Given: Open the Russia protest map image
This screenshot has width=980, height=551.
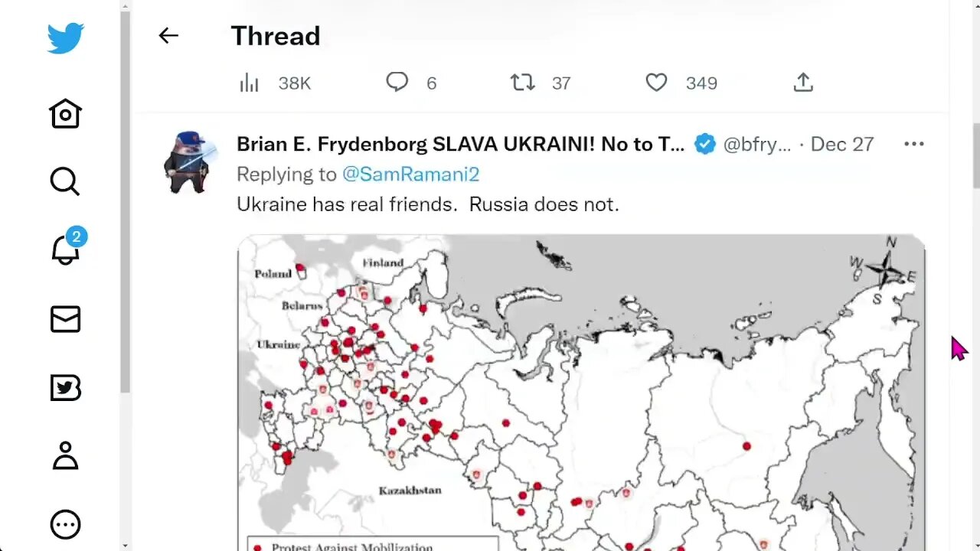Looking at the screenshot, I should [580, 392].
